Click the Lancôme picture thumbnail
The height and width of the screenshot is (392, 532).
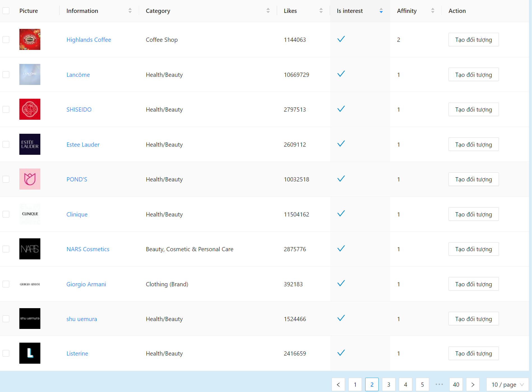pos(30,75)
